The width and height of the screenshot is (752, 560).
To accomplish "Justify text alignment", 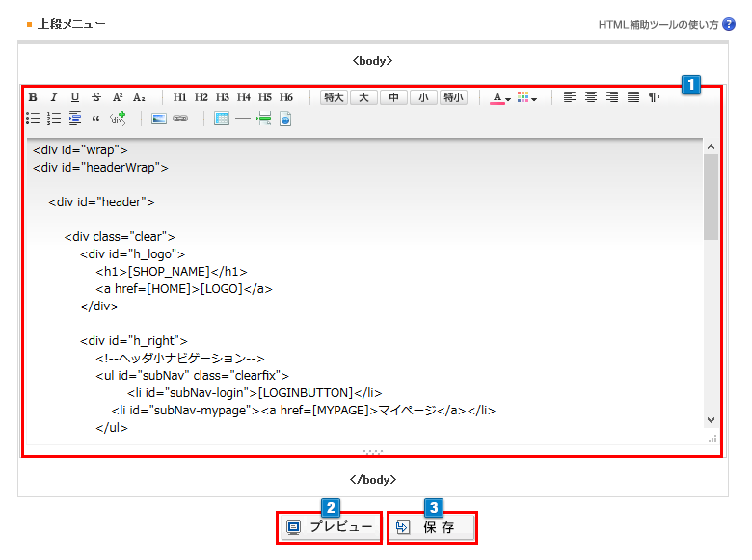I will (x=633, y=97).
